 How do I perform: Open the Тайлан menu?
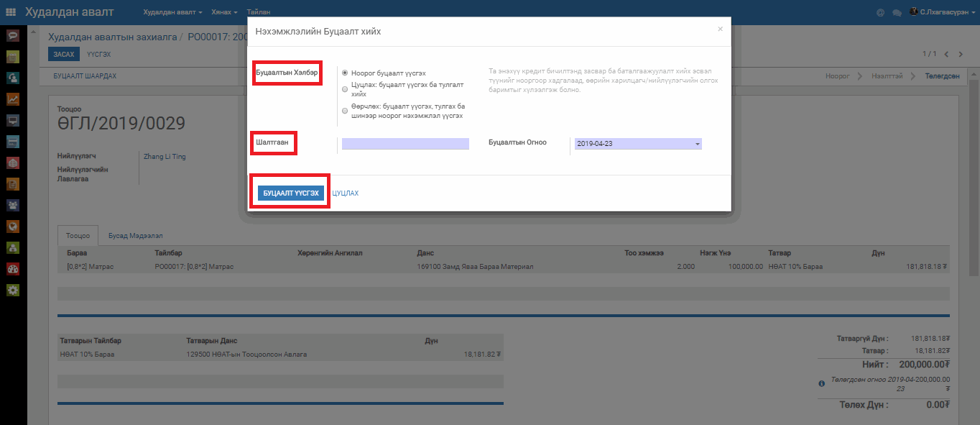(x=258, y=12)
